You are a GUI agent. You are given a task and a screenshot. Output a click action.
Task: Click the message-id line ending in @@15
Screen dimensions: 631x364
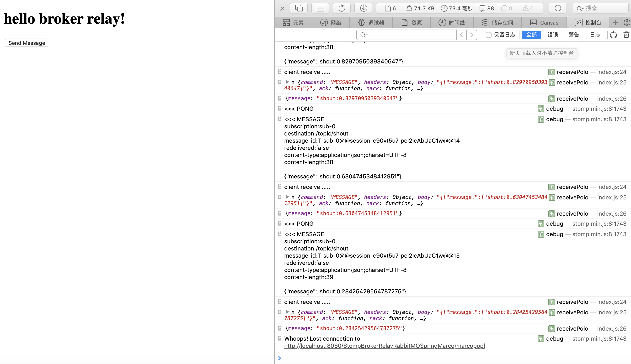tap(372, 256)
